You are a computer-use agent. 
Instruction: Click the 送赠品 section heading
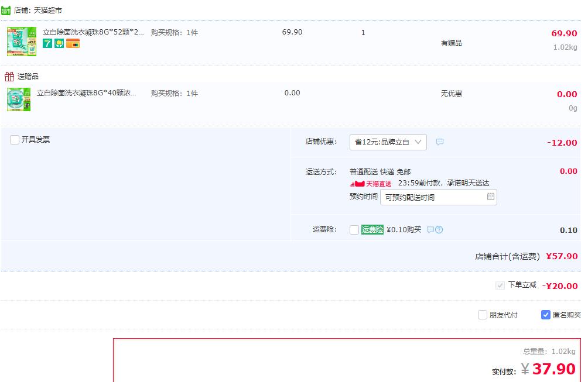coord(28,77)
